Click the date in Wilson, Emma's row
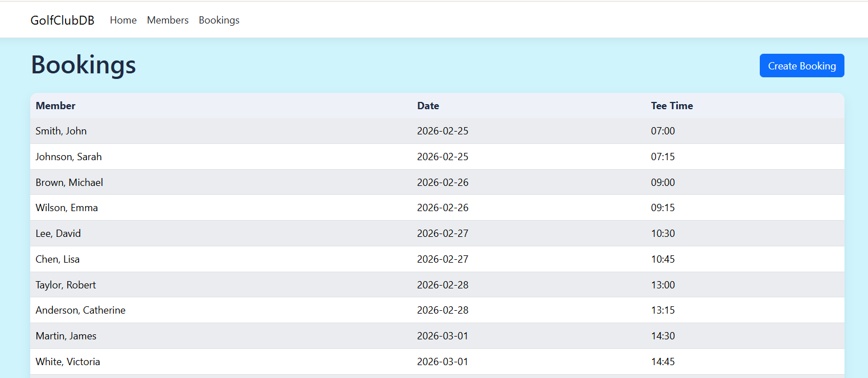 [443, 208]
